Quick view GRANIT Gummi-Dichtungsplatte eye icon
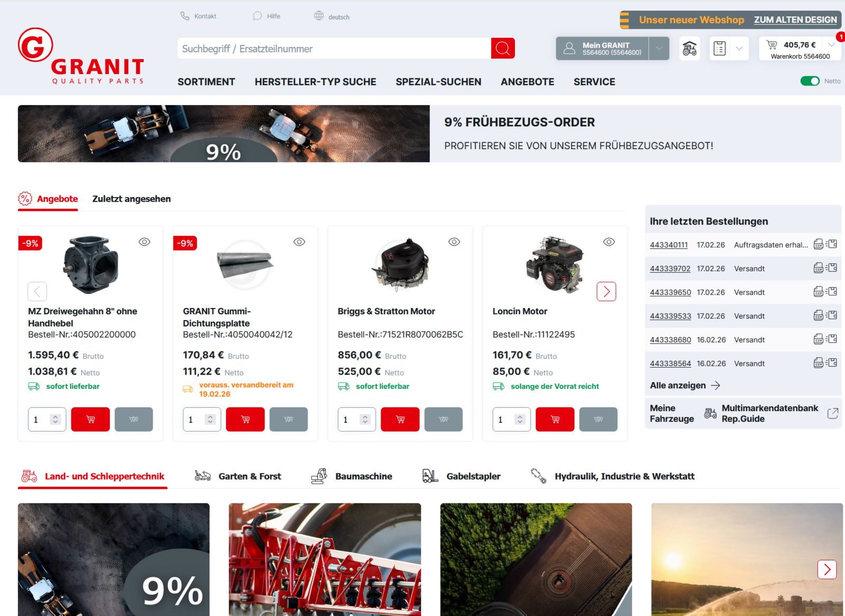845x616 pixels. coord(299,242)
